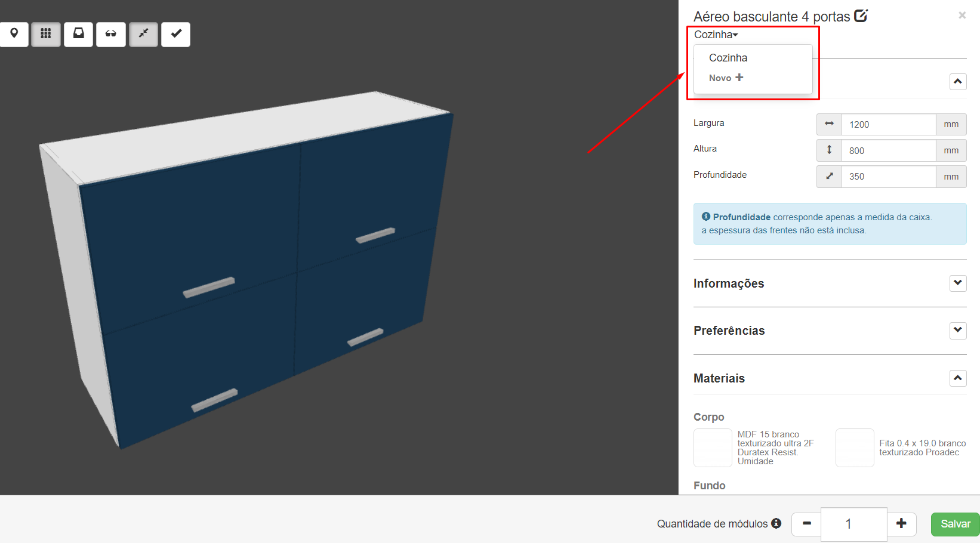Increase module quantity with plus button

[x=901, y=524]
